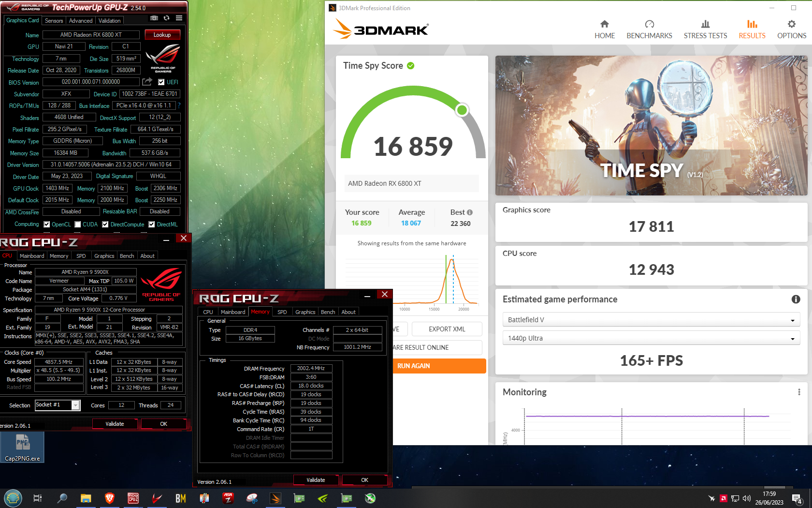Image resolution: width=812 pixels, height=508 pixels.
Task: Click the volume speaker tray icon
Action: tap(746, 498)
